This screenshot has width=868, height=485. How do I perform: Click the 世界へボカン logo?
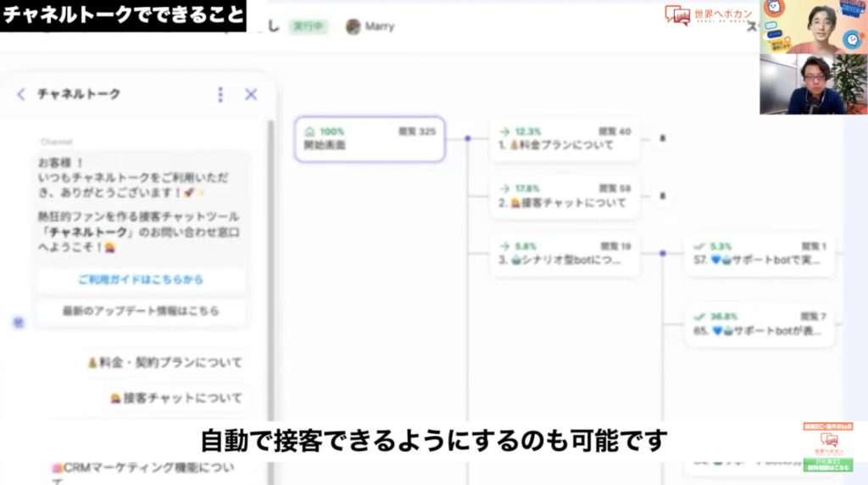[709, 15]
